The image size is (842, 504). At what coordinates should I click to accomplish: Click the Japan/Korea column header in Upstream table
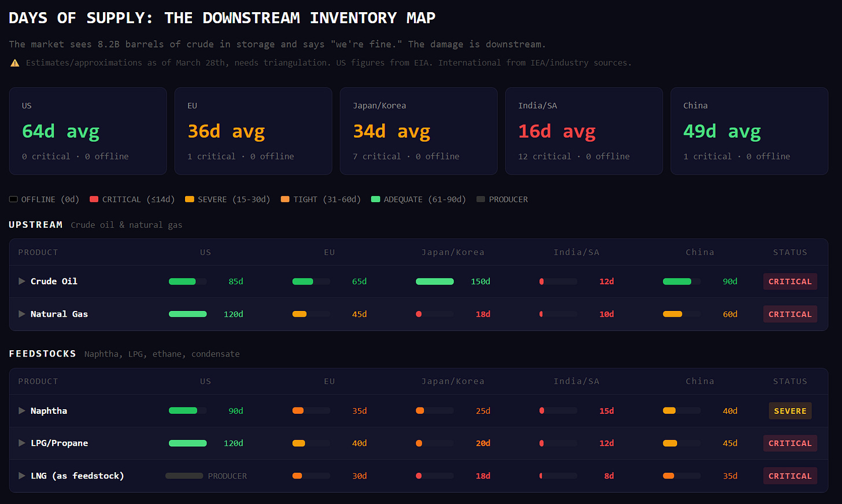[453, 253]
